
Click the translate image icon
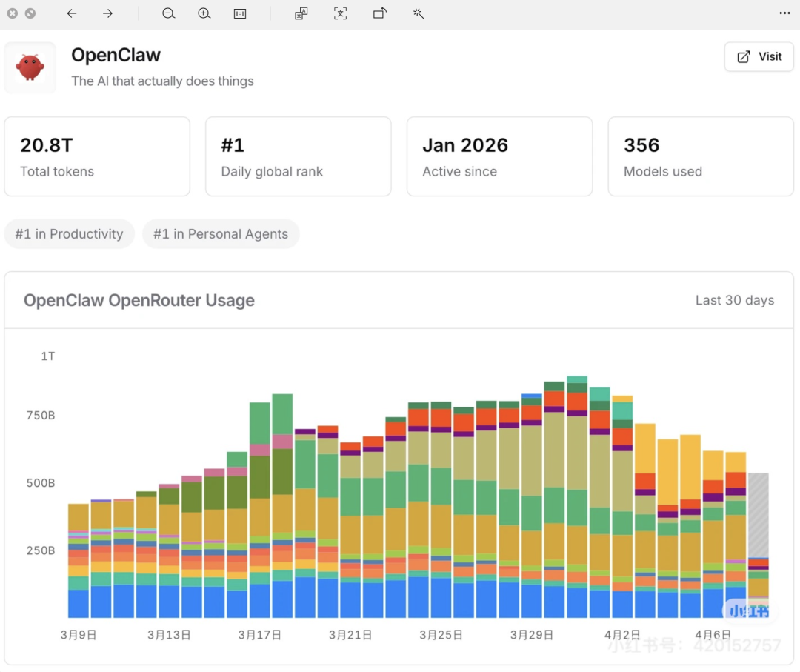(301, 13)
